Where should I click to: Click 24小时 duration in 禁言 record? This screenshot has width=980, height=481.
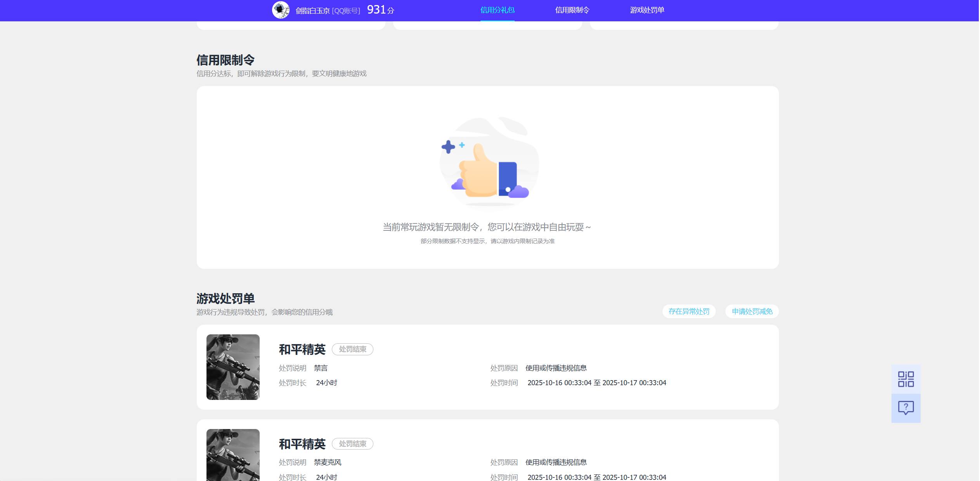[x=326, y=383]
